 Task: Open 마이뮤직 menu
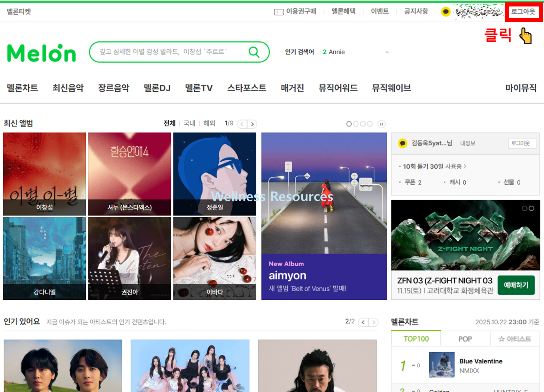click(x=521, y=88)
